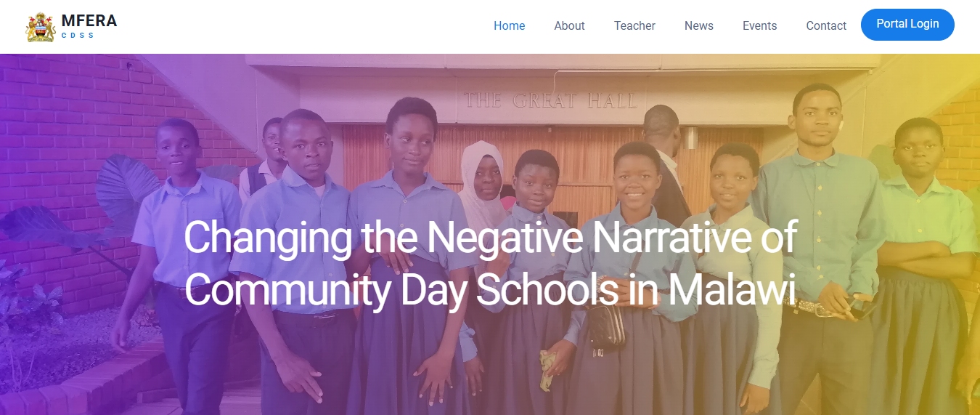
Task: View the Events page
Action: [759, 25]
